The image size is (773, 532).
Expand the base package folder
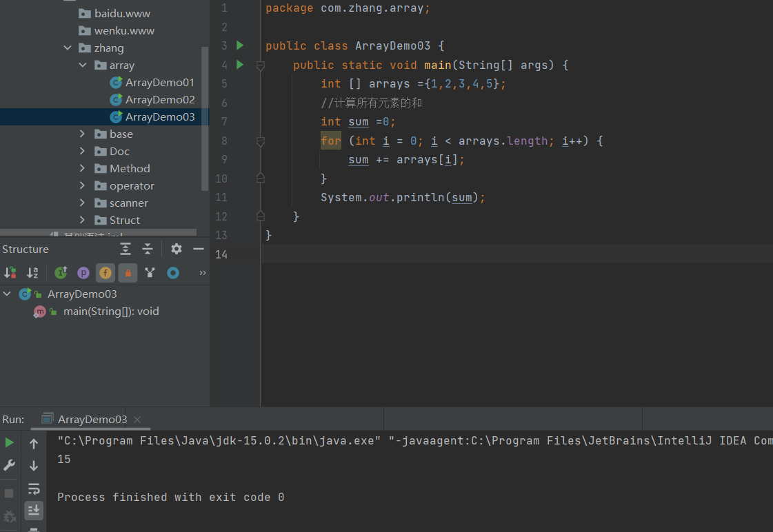coord(82,134)
